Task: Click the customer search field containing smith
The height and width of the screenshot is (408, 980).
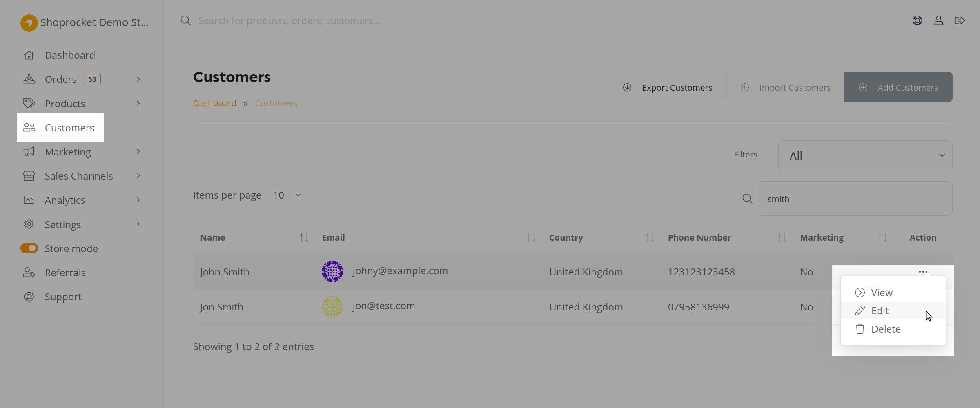Action: click(854, 199)
